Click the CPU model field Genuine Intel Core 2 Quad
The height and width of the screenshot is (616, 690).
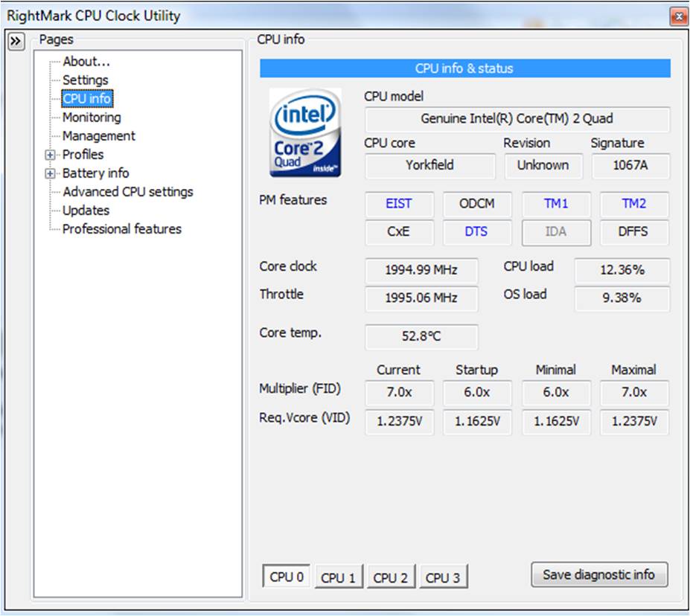(517, 119)
